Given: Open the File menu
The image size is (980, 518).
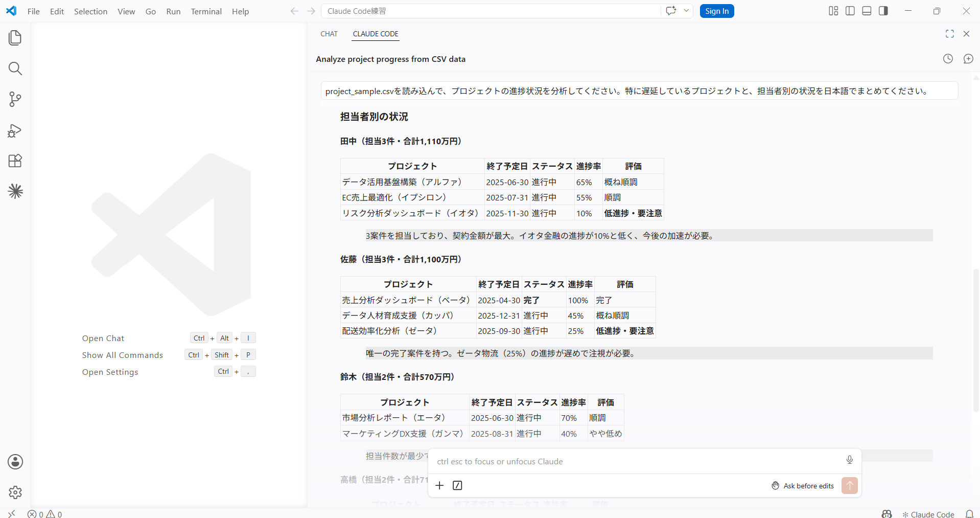Looking at the screenshot, I should 34,11.
